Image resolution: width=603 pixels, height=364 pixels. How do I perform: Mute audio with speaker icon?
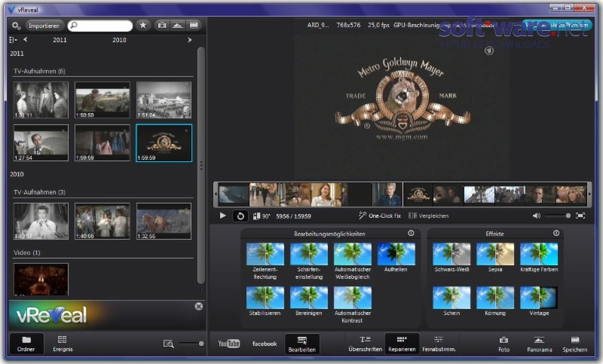point(536,216)
